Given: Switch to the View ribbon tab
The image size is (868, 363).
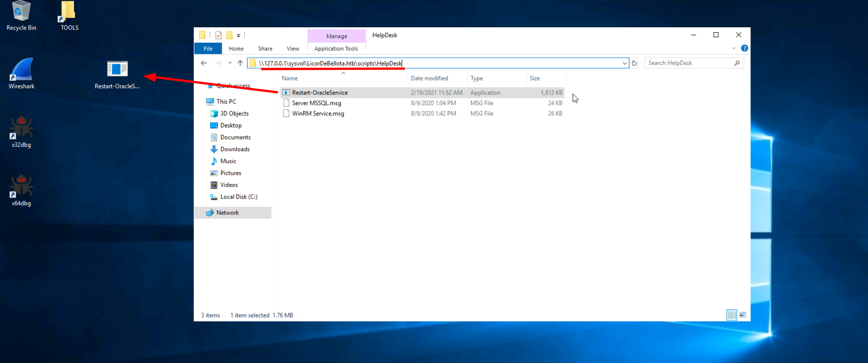Looking at the screenshot, I should pyautogui.click(x=293, y=49).
